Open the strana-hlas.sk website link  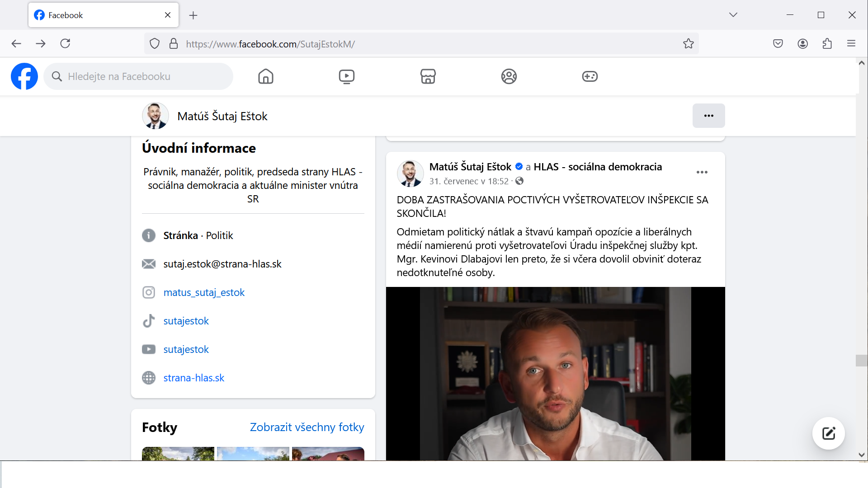click(x=193, y=378)
